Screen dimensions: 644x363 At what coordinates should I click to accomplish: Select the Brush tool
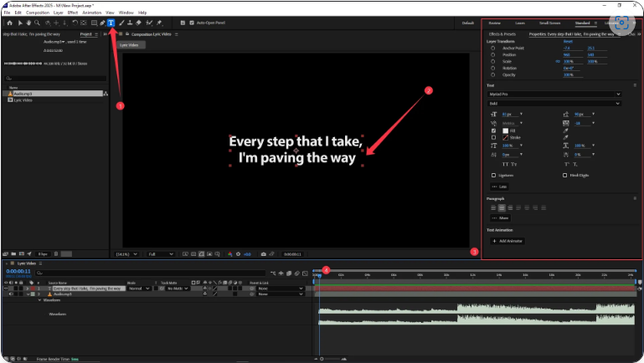click(121, 23)
